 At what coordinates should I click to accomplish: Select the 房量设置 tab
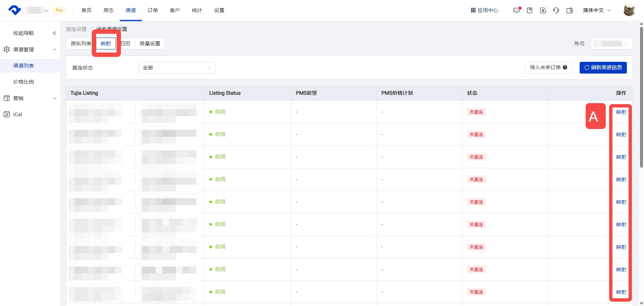pyautogui.click(x=150, y=44)
